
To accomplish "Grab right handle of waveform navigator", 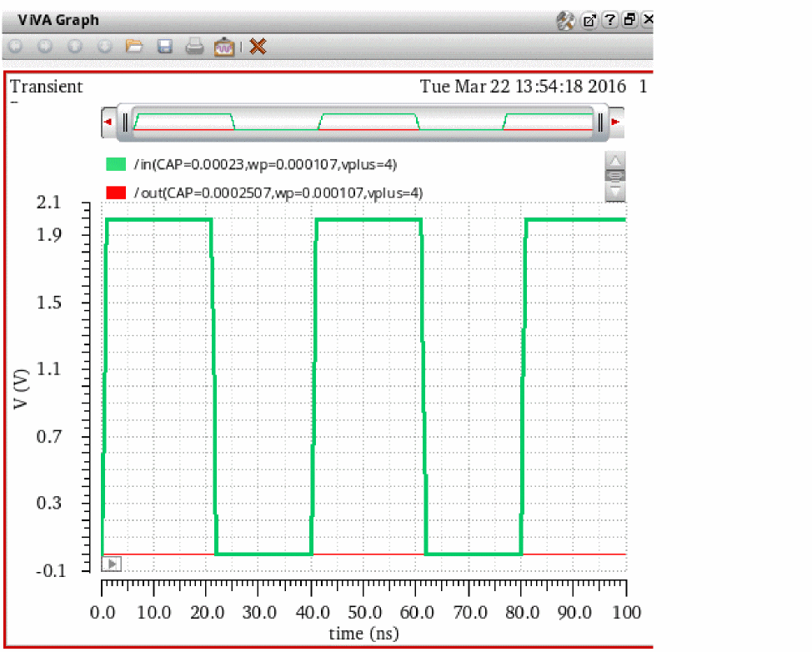I will [x=600, y=123].
